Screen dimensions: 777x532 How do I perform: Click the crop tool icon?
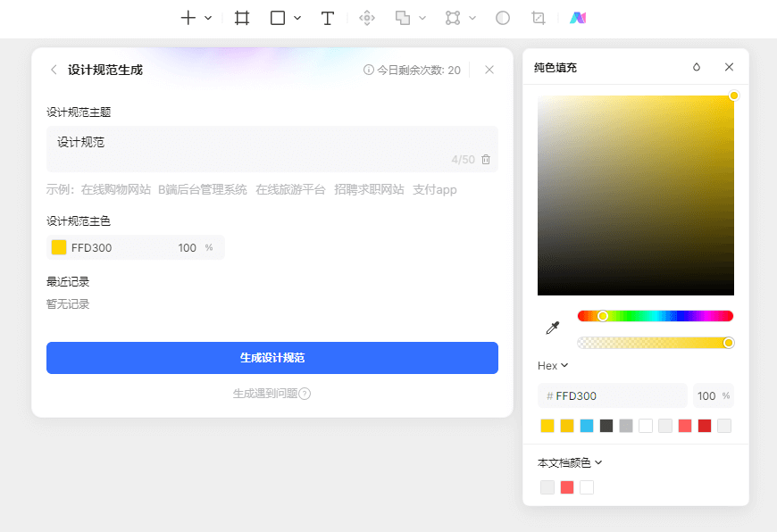point(538,18)
